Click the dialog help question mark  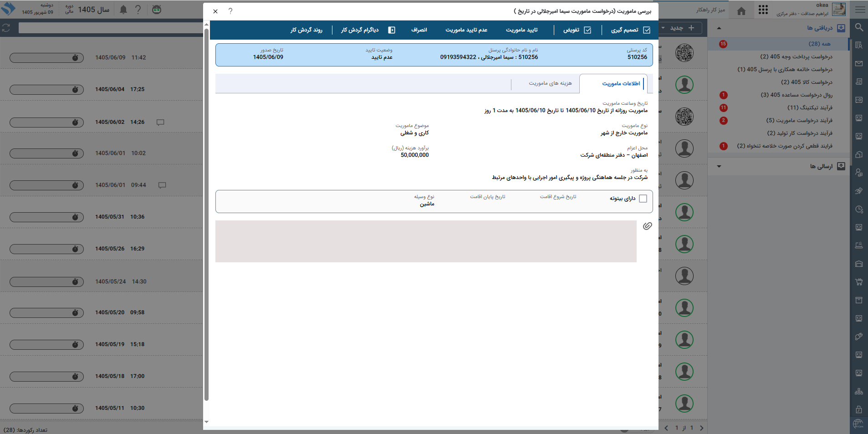pos(230,11)
